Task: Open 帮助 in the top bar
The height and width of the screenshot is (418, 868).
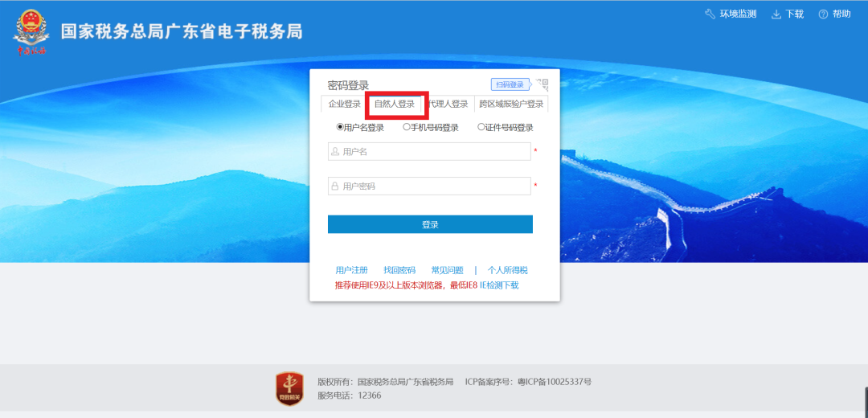Action: tap(841, 14)
